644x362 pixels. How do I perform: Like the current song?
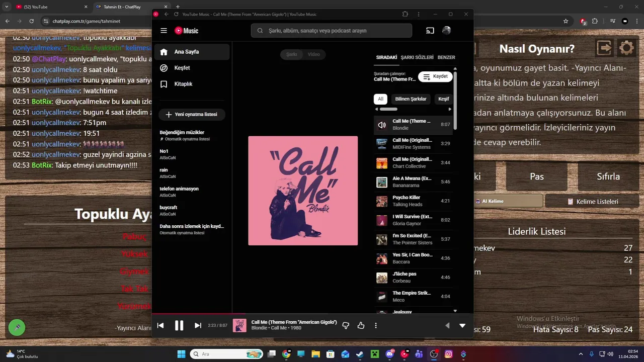[361, 326]
